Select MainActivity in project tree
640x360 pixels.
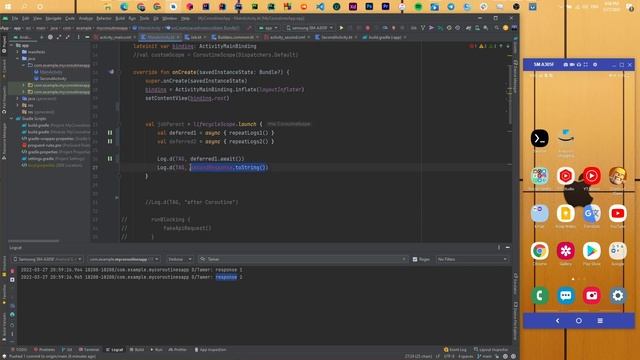click(51, 72)
